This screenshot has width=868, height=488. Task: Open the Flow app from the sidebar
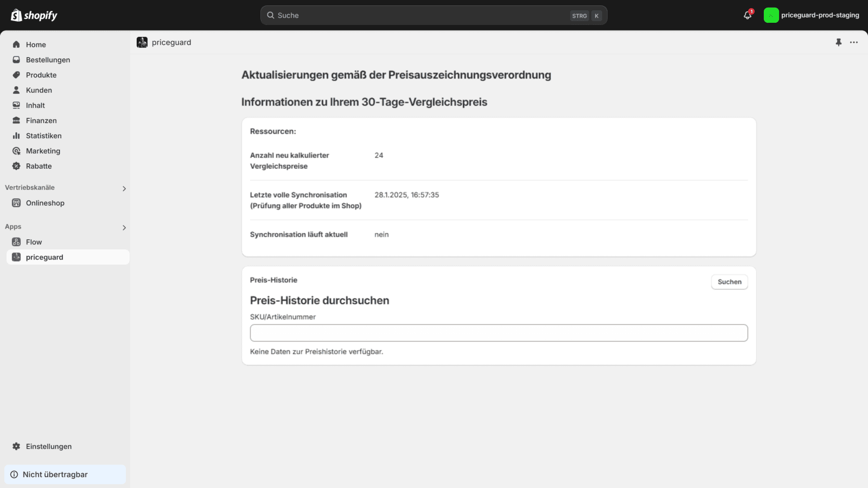point(34,242)
